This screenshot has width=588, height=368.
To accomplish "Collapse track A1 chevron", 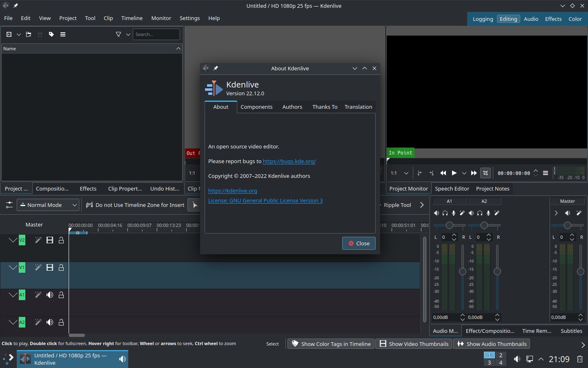I will pos(13,295).
